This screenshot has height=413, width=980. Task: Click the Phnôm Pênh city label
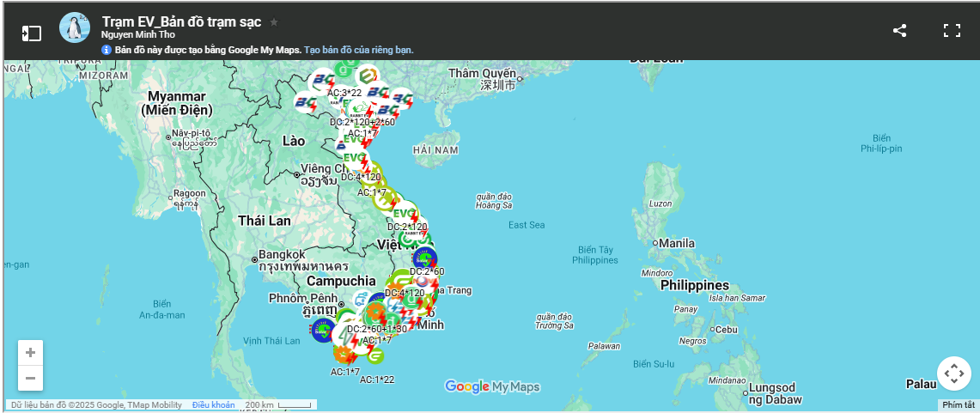tap(303, 298)
